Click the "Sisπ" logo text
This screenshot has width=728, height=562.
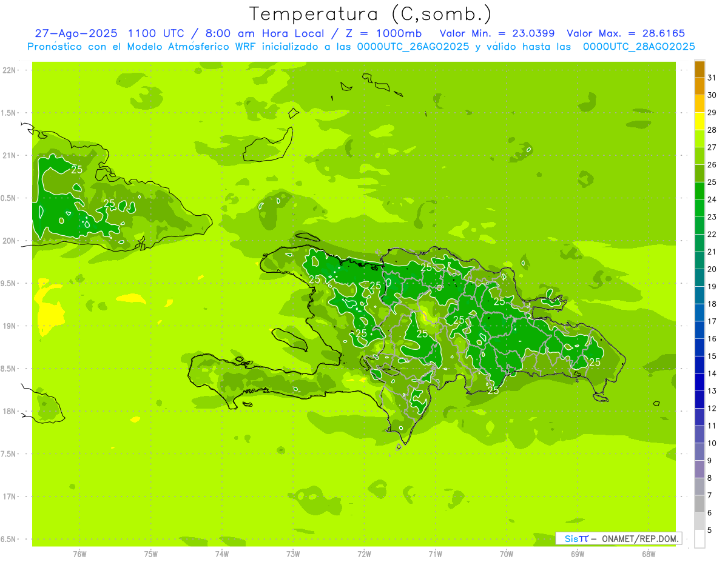coord(576,538)
